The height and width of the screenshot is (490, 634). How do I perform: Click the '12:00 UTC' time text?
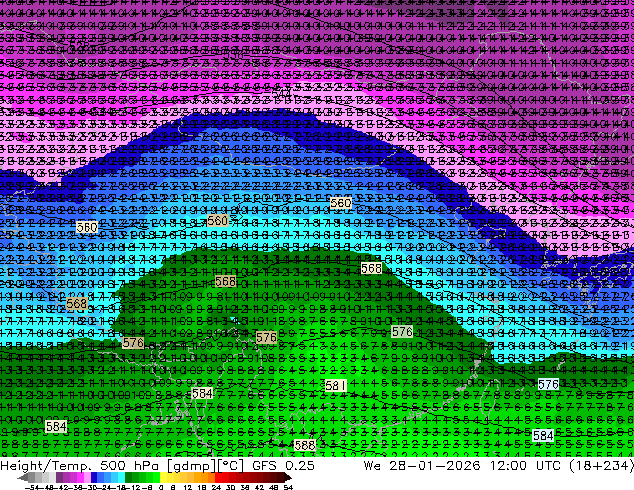(525, 466)
